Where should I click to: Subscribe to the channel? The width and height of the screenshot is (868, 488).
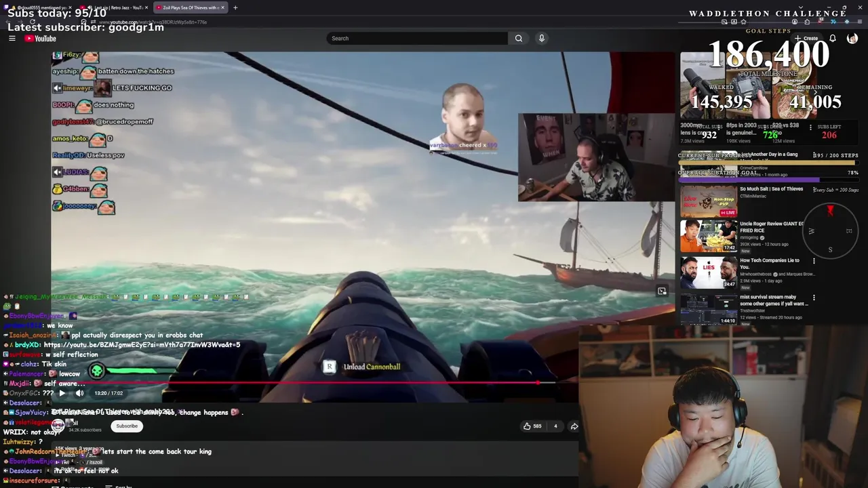coord(127,426)
